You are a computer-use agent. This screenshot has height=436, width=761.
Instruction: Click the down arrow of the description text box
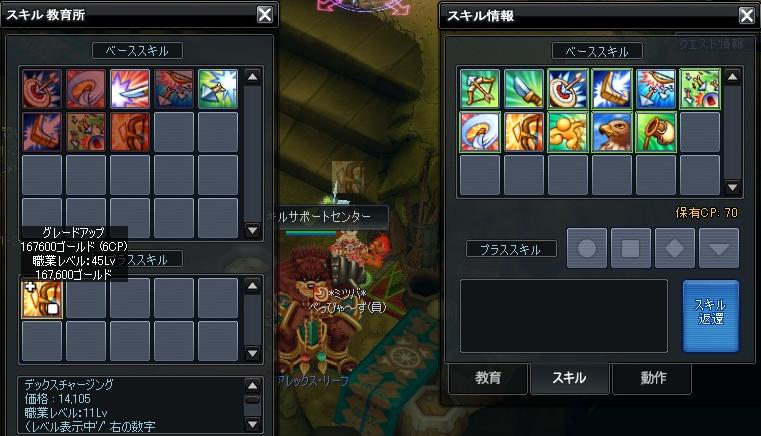(252, 424)
